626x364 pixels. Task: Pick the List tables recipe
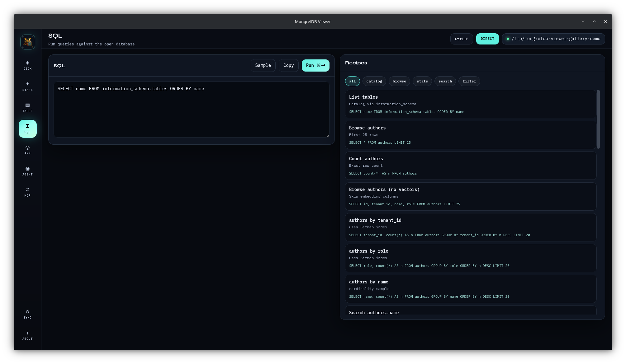[x=471, y=104]
